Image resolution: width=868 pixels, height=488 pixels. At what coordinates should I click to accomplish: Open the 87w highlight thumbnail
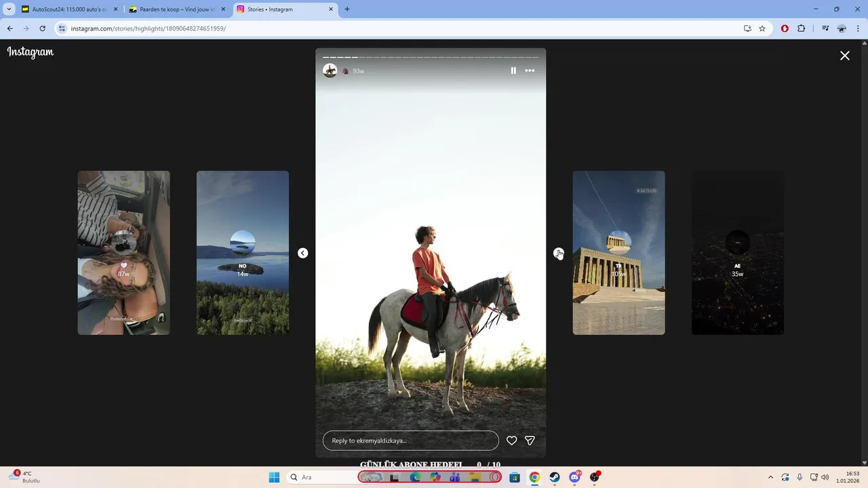coord(123,253)
